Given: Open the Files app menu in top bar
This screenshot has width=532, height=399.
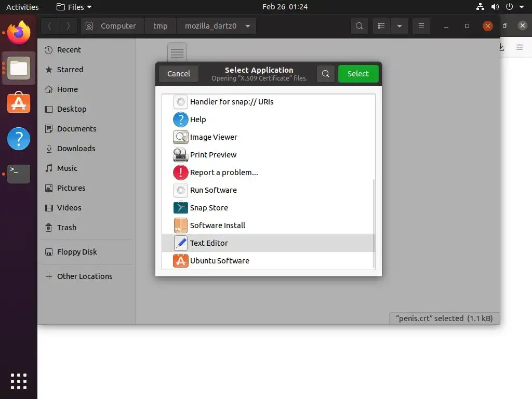Looking at the screenshot, I should tap(74, 7).
